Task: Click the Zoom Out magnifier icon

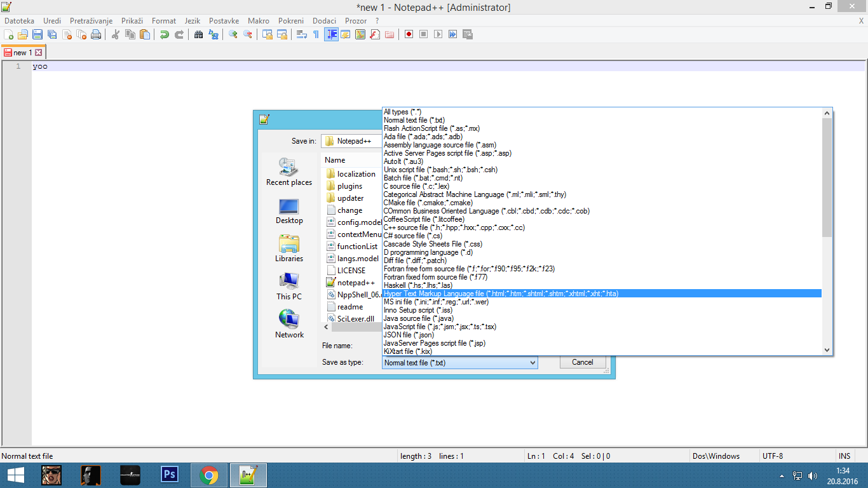Action: coord(248,34)
